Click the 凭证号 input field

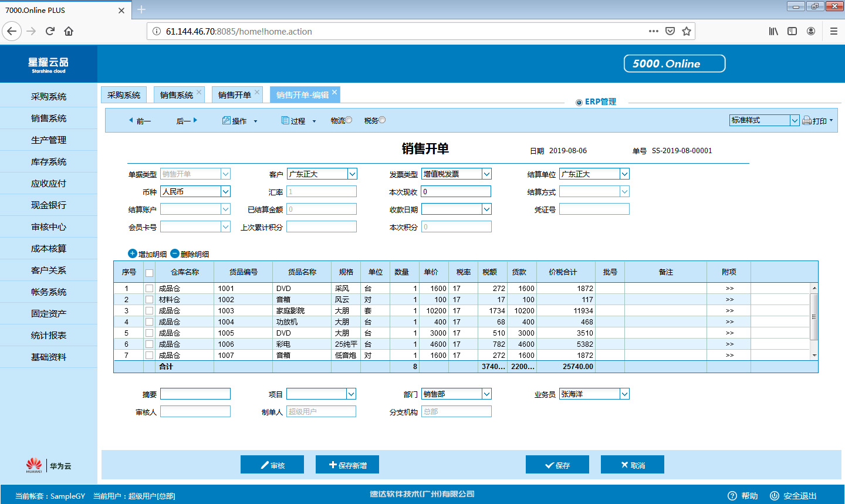pos(594,209)
